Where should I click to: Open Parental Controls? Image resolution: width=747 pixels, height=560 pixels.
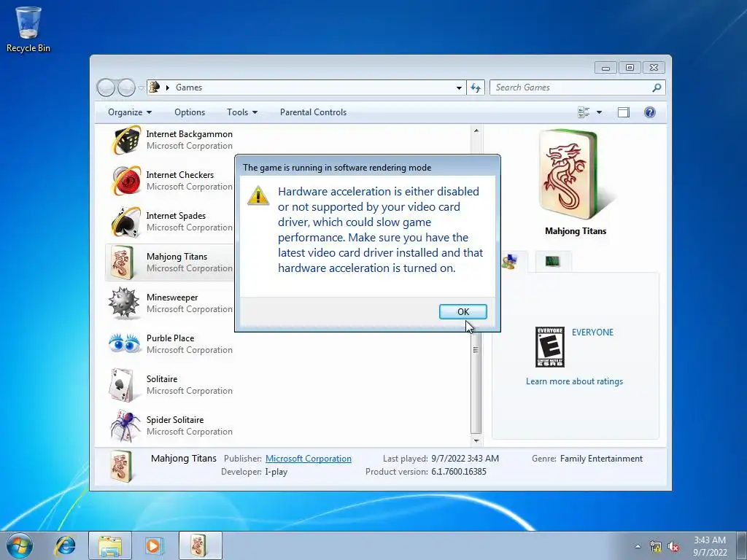tap(313, 112)
